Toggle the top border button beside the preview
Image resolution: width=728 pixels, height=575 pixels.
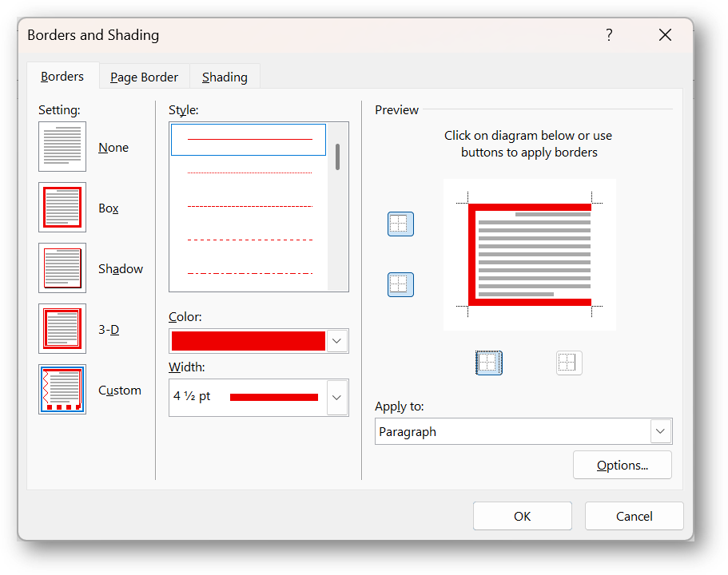[x=400, y=224]
